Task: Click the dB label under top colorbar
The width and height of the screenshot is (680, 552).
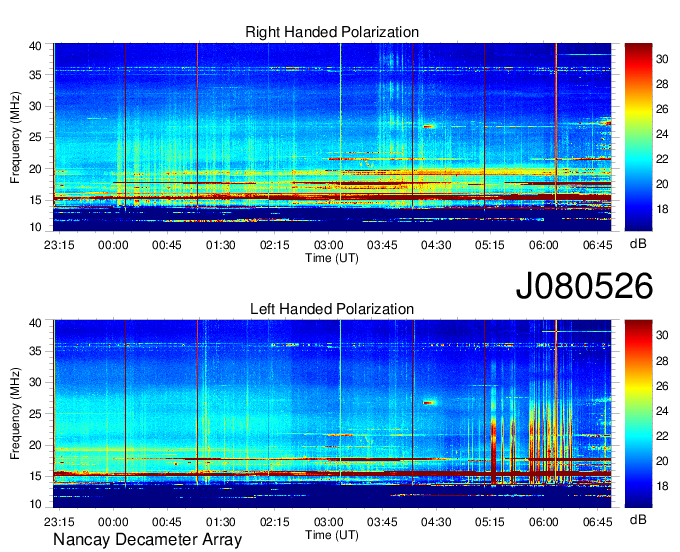Action: pyautogui.click(x=638, y=244)
